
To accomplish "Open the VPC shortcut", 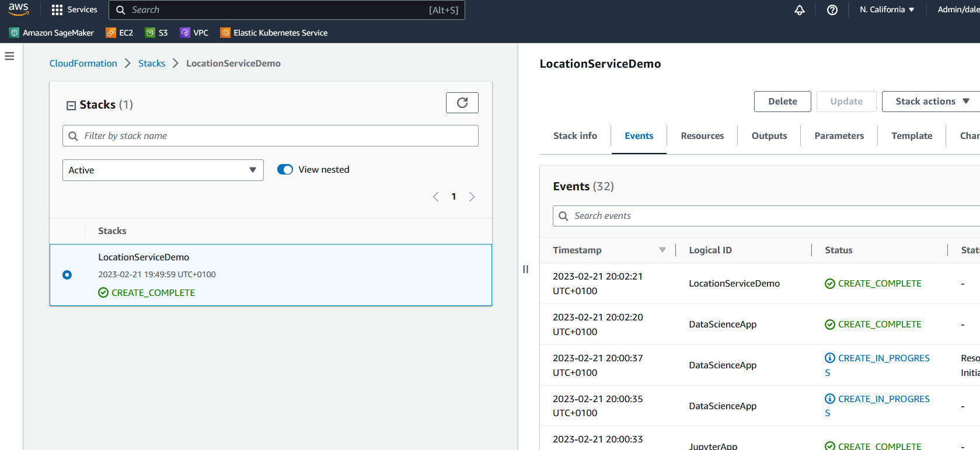I will pos(194,33).
